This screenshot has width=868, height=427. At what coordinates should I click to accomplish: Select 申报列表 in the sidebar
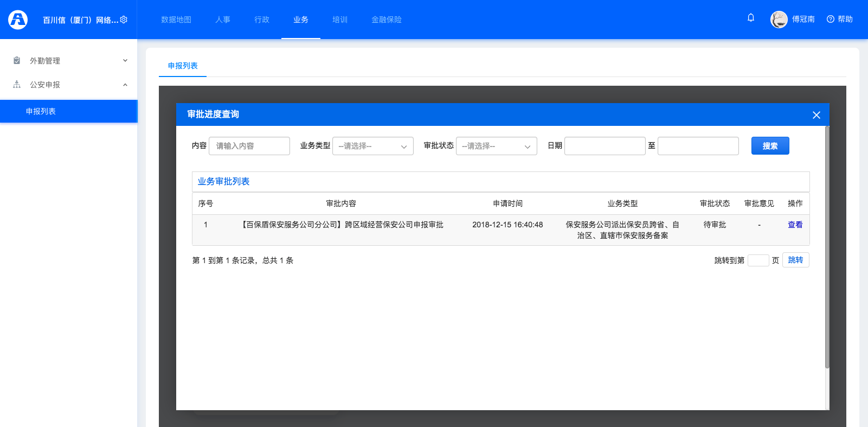pyautogui.click(x=41, y=111)
